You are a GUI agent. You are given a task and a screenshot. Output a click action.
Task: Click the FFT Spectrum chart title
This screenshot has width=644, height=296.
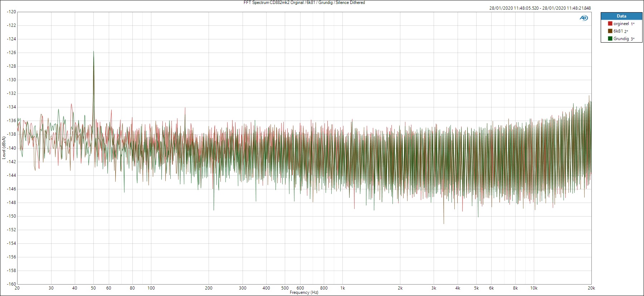pos(304,3)
